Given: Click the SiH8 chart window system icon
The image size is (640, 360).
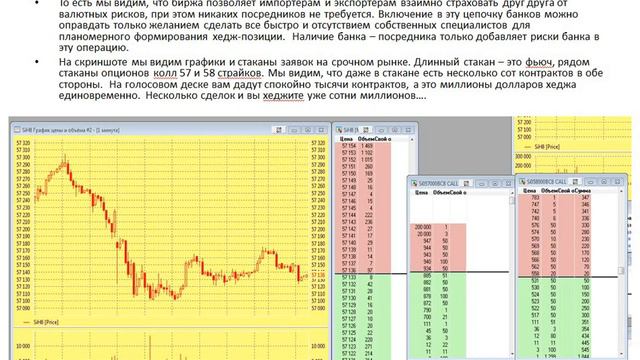Looking at the screenshot, I should (17, 130).
